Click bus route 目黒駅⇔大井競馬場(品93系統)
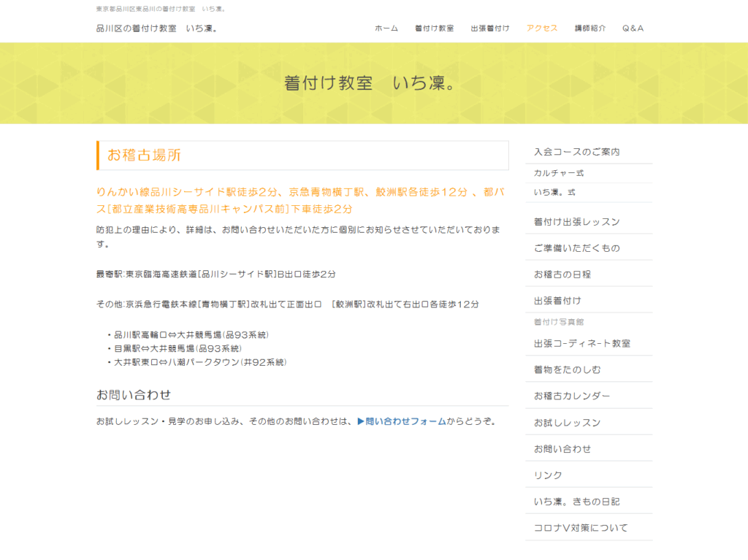The height and width of the screenshot is (560, 748). tap(178, 349)
